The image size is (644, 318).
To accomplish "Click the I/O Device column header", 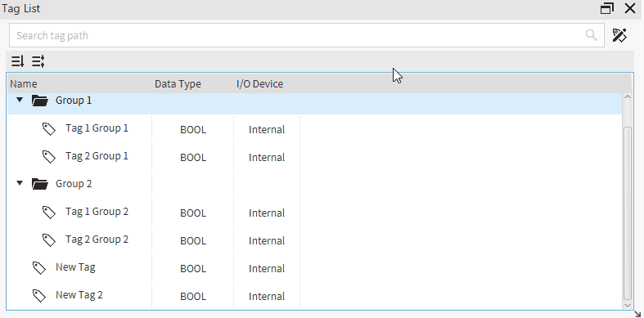I will 259,84.
